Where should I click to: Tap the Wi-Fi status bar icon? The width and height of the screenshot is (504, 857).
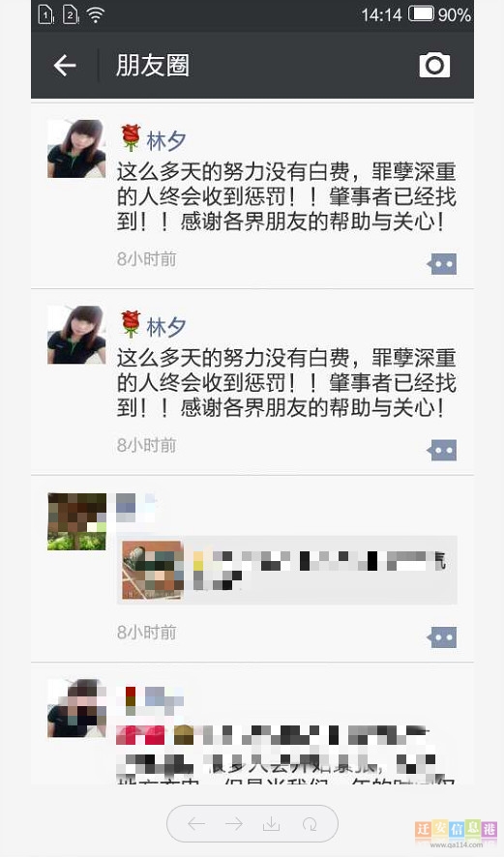(96, 15)
